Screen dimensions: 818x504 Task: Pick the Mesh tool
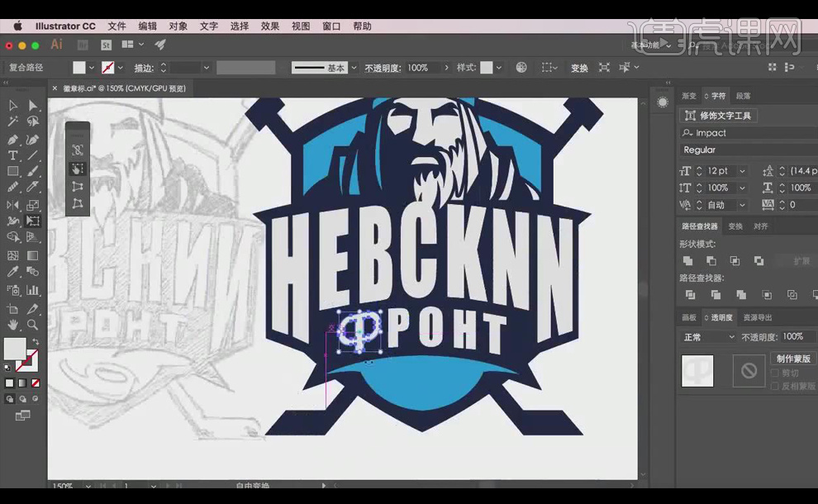click(x=13, y=255)
